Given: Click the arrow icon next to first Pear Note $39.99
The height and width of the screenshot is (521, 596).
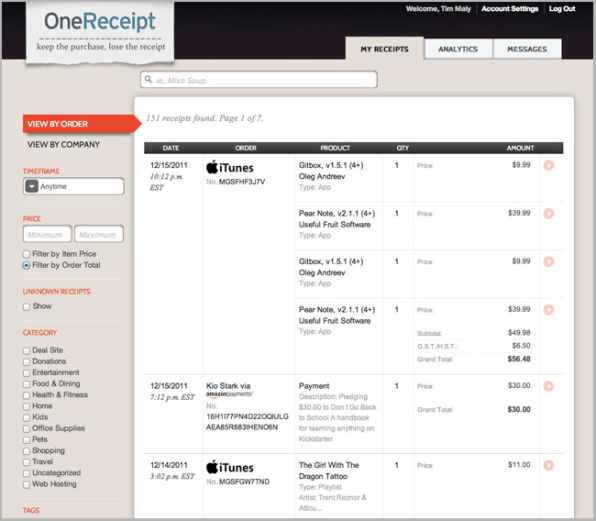Looking at the screenshot, I should click(548, 214).
